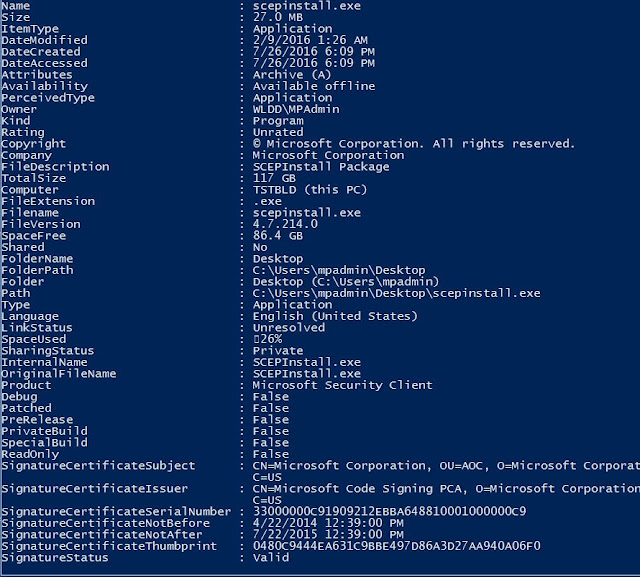The image size is (640, 577).
Task: Click the Microsoft Security Client product value
Action: point(342,385)
